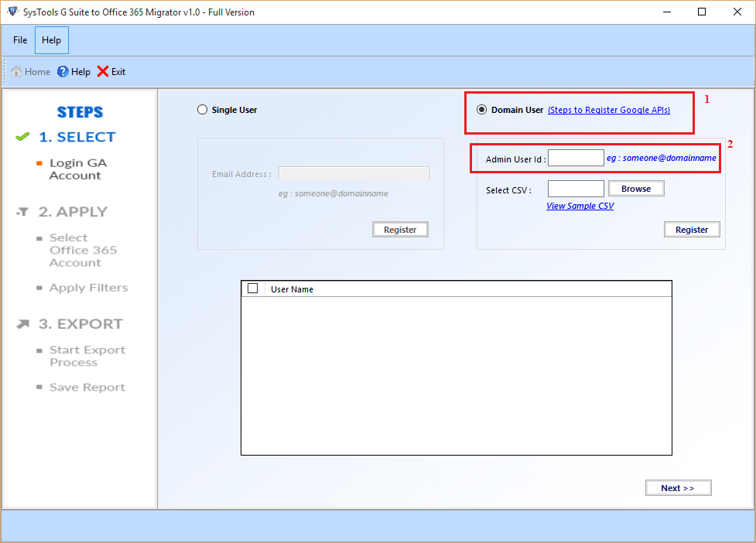Click the SysTools app logo in title bar
The width and height of the screenshot is (756, 543).
pos(13,12)
